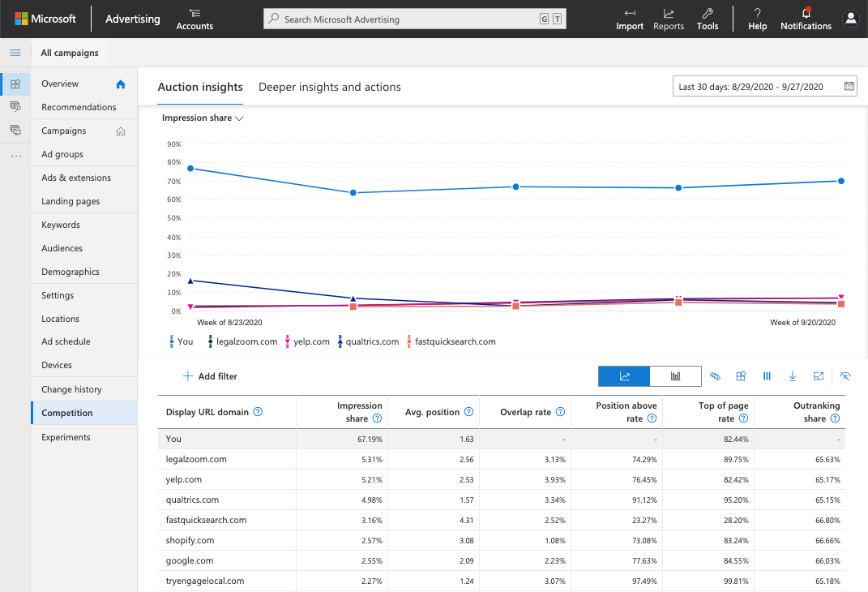
Task: Switch to Deeper insights and actions tab
Action: 329,87
